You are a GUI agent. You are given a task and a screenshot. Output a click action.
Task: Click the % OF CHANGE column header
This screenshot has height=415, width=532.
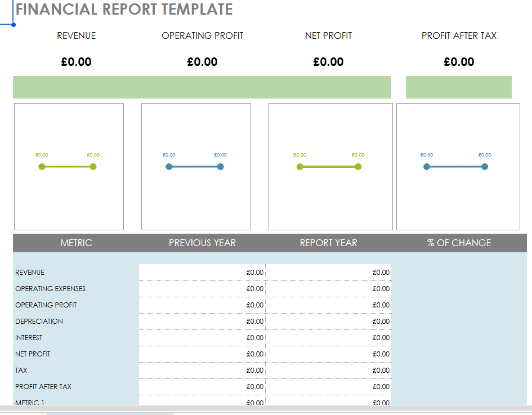click(x=459, y=243)
